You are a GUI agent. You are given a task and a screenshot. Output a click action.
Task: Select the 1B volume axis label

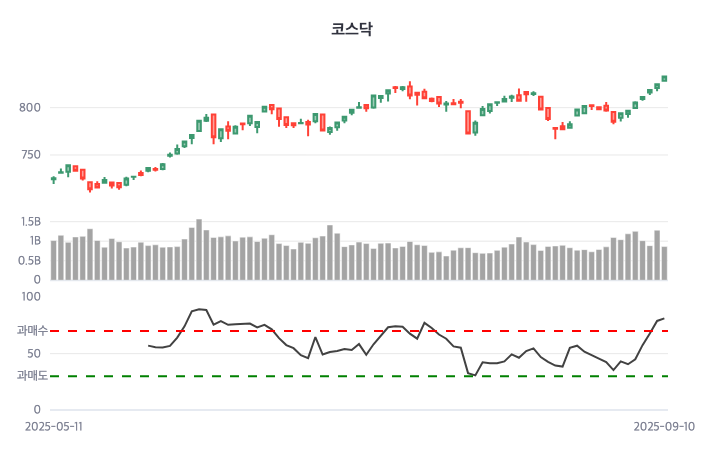[x=34, y=241]
